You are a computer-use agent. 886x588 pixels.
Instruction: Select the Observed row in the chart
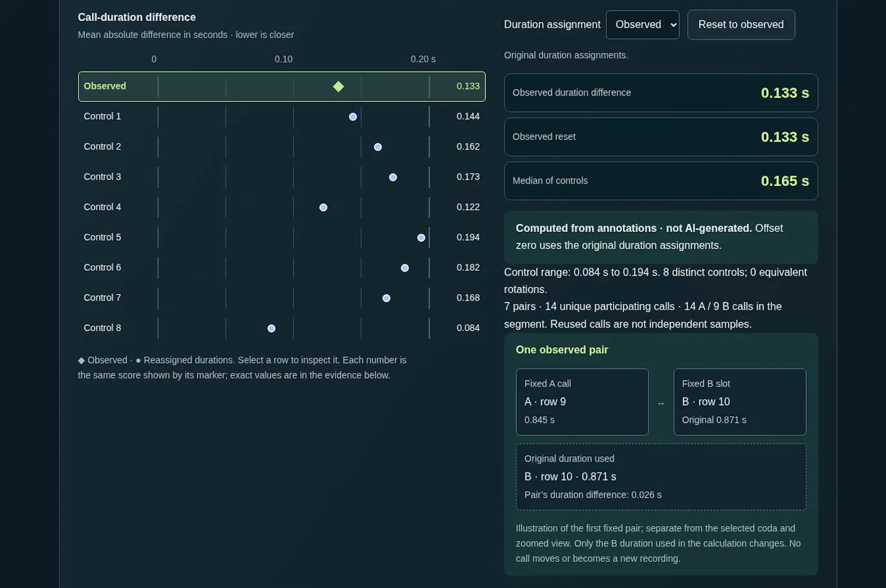point(282,86)
